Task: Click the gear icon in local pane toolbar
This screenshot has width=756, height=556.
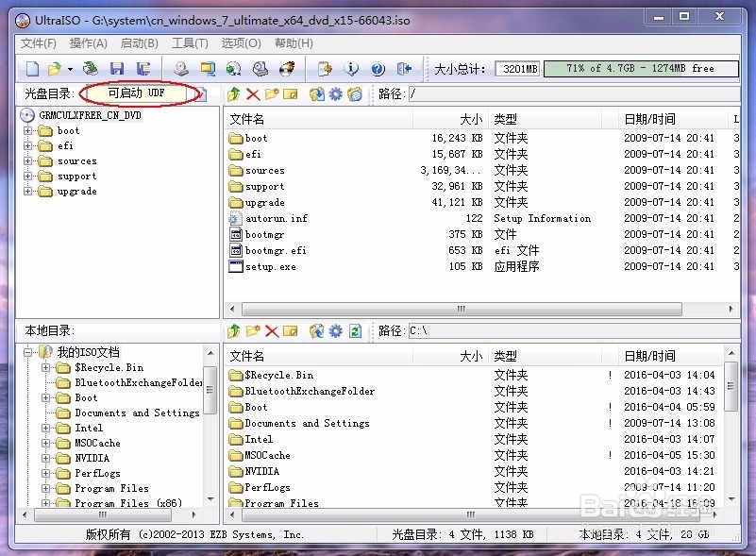Action: pos(336,330)
